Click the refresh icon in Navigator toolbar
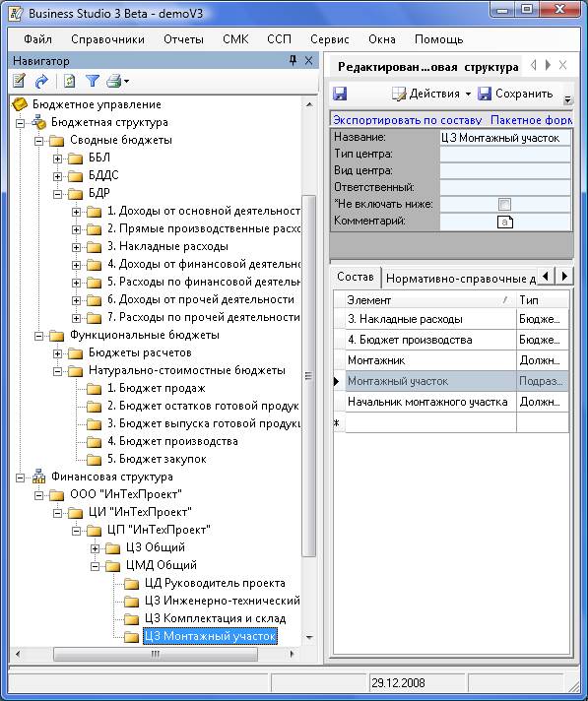Image resolution: width=588 pixels, height=701 pixels. coord(69,81)
